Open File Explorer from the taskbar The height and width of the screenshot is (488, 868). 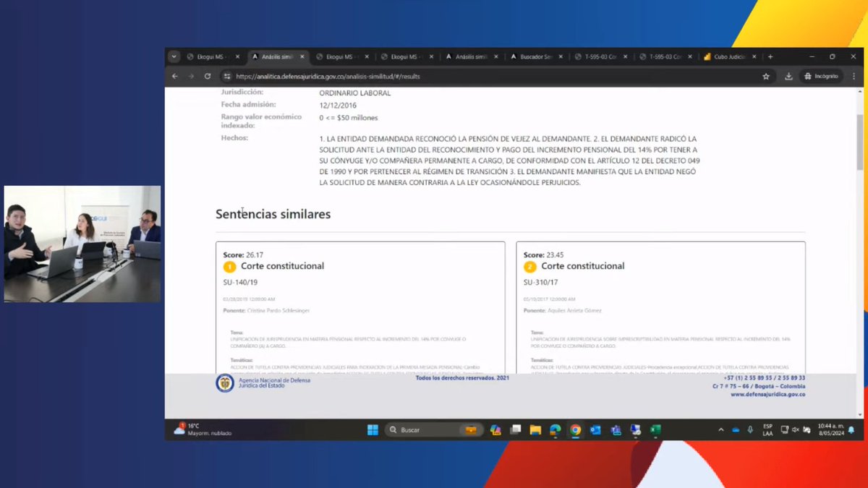[535, 429]
